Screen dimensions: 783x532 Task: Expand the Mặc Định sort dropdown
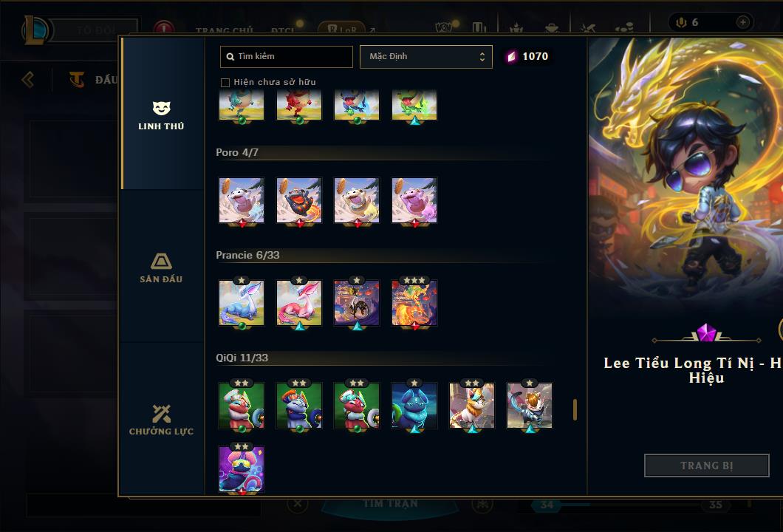click(426, 56)
